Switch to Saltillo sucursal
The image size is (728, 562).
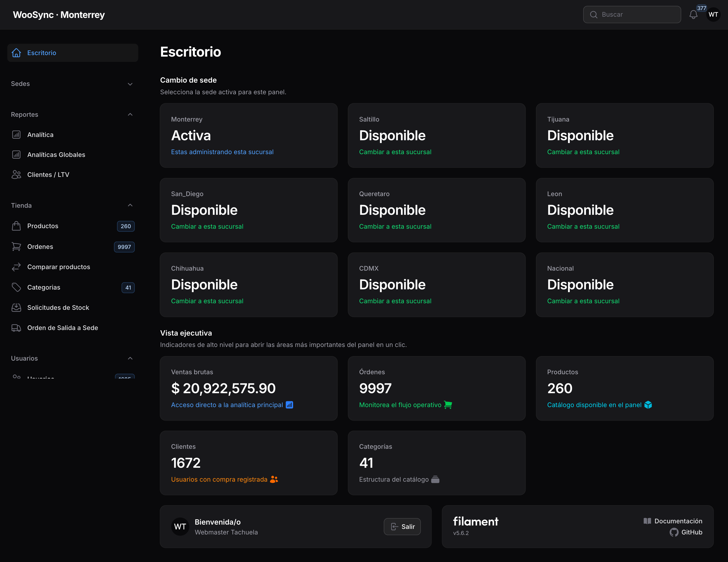click(437, 135)
